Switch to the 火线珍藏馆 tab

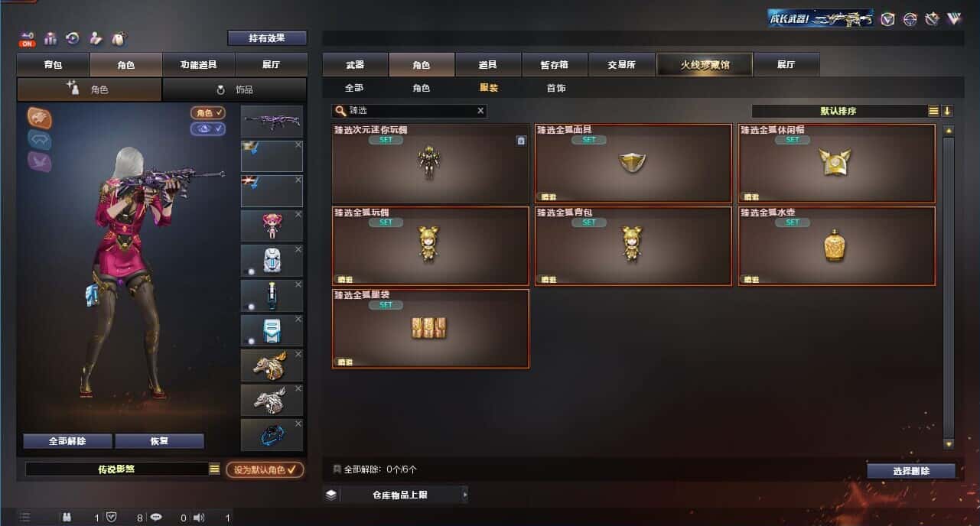click(x=705, y=64)
